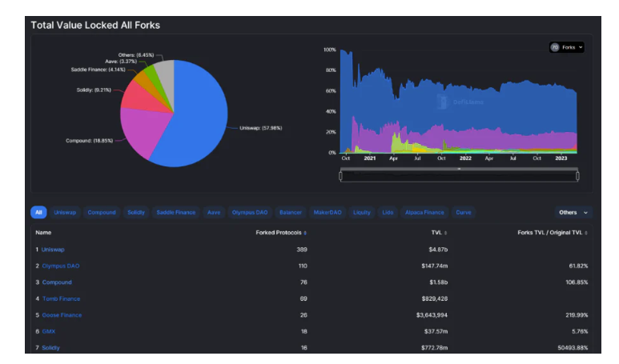This screenshot has height=364, width=619.
Task: Click right handle of chart range slider
Action: [x=577, y=176]
